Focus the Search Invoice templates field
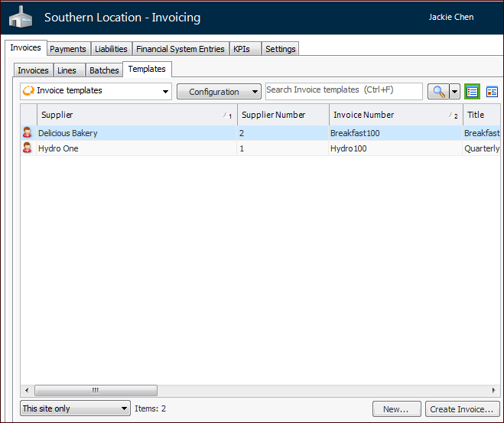Viewport: 504px width, 423px height. (x=343, y=91)
